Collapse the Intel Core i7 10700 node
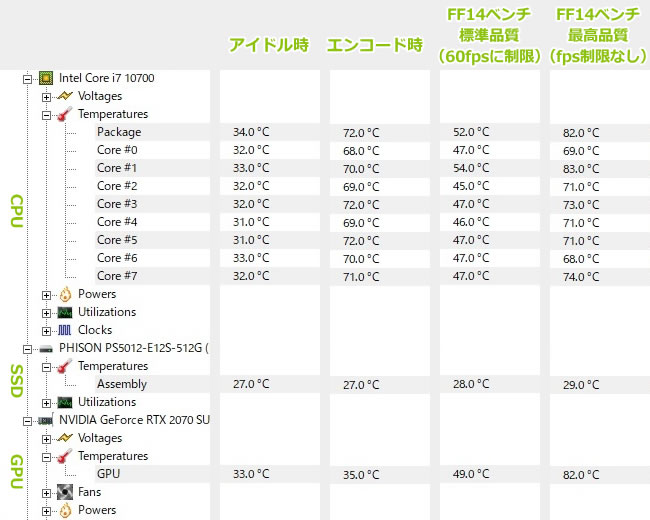Screen dimensions: 650x520 [27, 79]
